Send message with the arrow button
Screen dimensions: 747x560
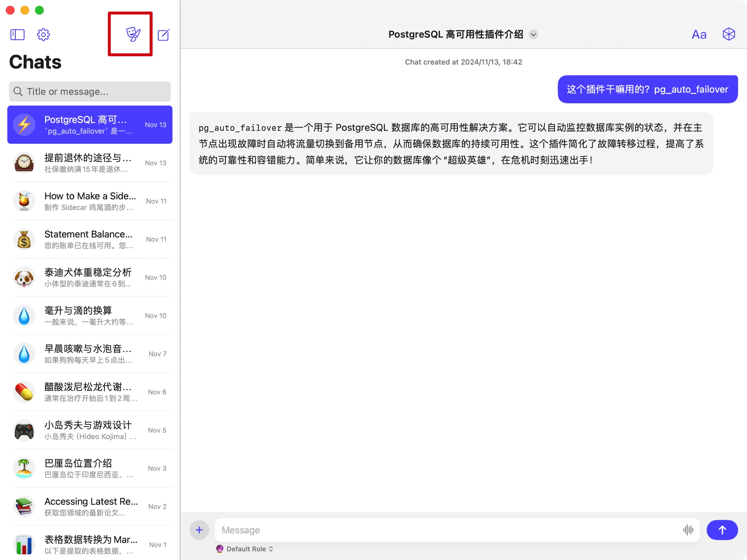(722, 530)
